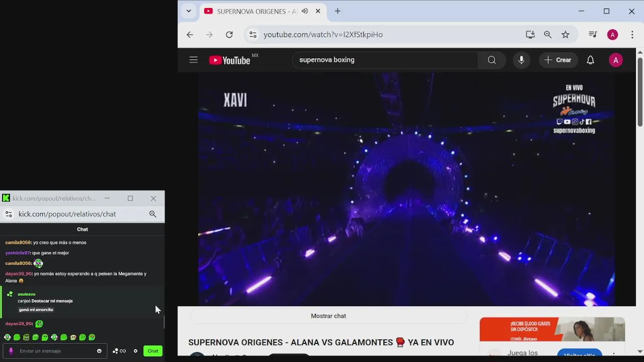Click the install app icon in address bar

pyautogui.click(x=530, y=35)
